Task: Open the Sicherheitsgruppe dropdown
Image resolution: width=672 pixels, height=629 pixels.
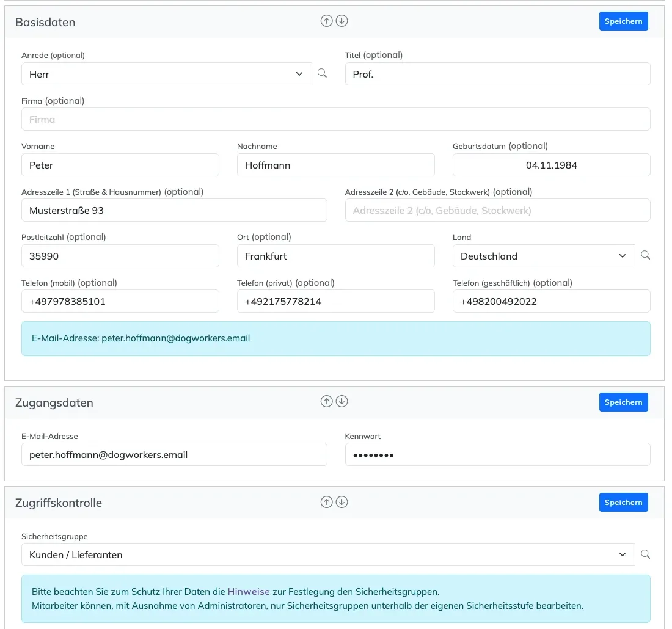Action: pyautogui.click(x=328, y=555)
